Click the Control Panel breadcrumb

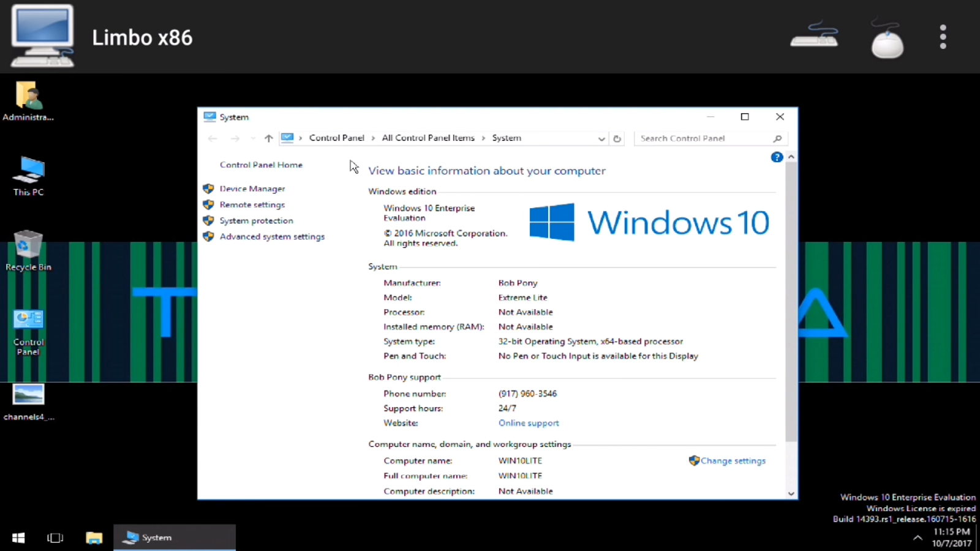point(336,138)
